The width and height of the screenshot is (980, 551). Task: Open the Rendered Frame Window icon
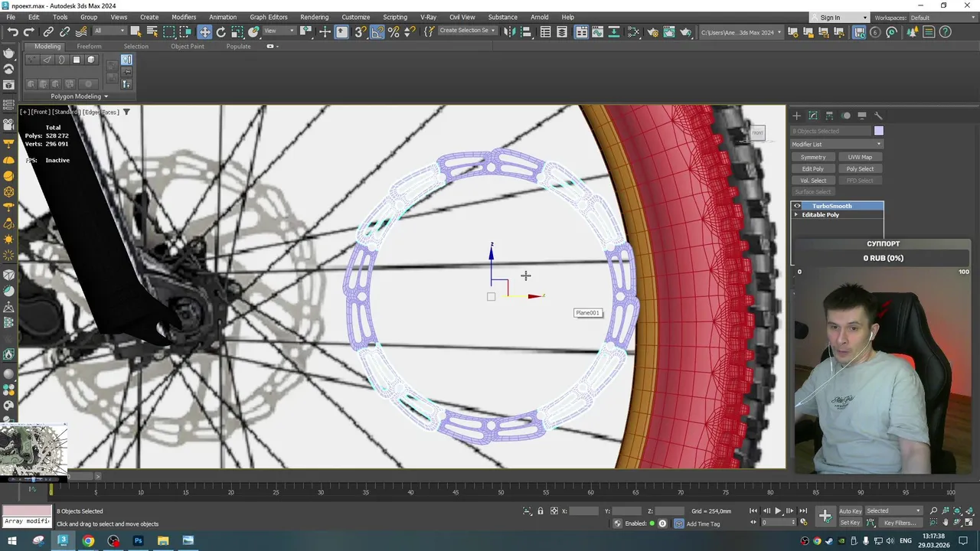tap(668, 31)
